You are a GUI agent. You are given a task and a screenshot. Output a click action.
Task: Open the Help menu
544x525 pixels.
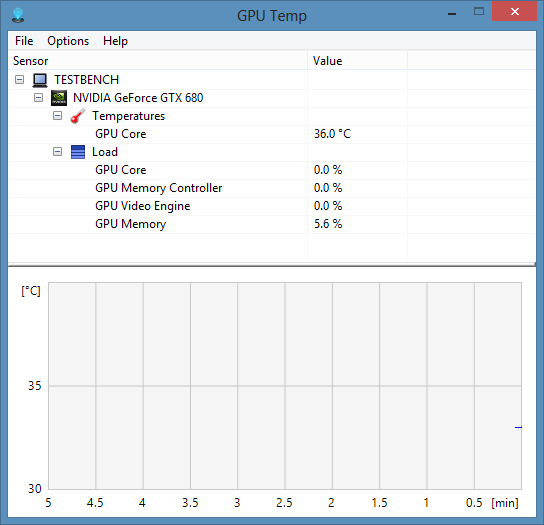[x=115, y=41]
